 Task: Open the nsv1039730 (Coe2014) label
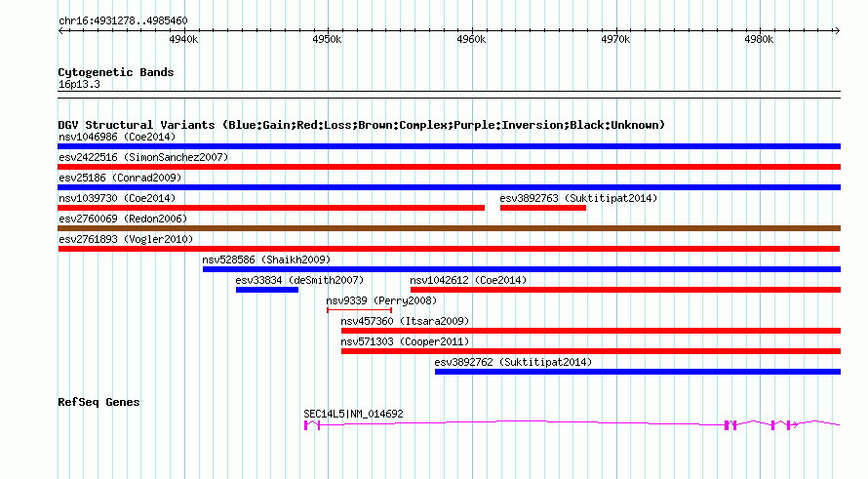coord(117,198)
